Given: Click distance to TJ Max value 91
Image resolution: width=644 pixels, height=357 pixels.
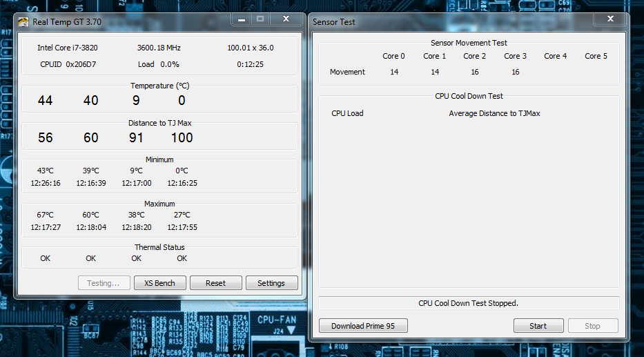Looking at the screenshot, I should 136,137.
